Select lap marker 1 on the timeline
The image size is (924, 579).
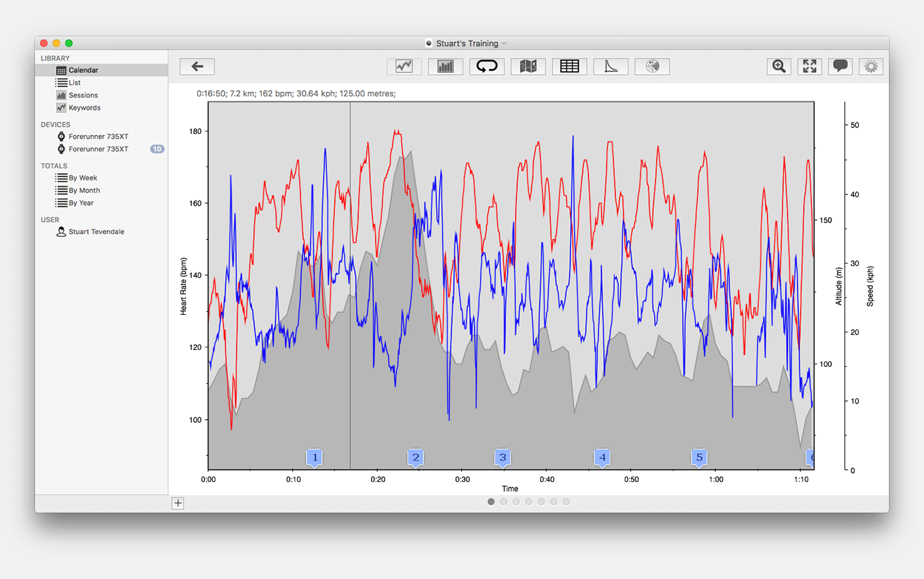coord(315,458)
